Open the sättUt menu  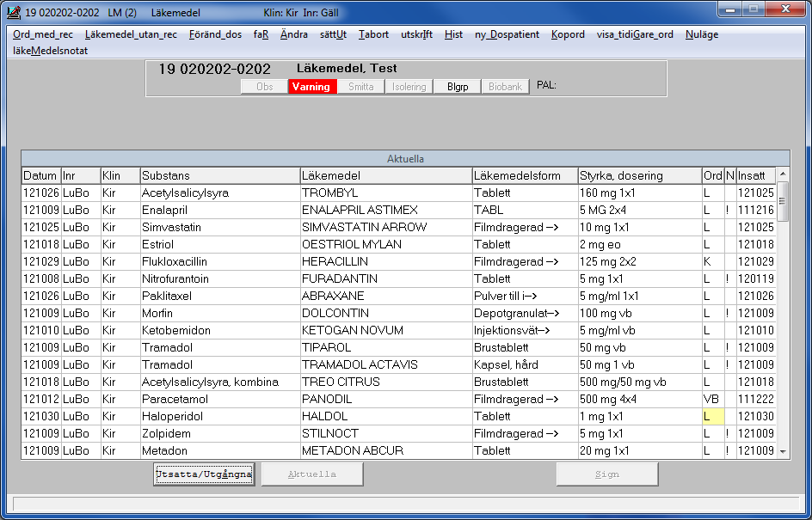333,34
